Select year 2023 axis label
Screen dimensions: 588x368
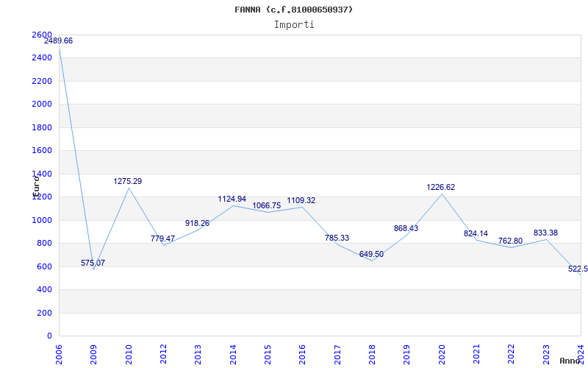pyautogui.click(x=546, y=353)
